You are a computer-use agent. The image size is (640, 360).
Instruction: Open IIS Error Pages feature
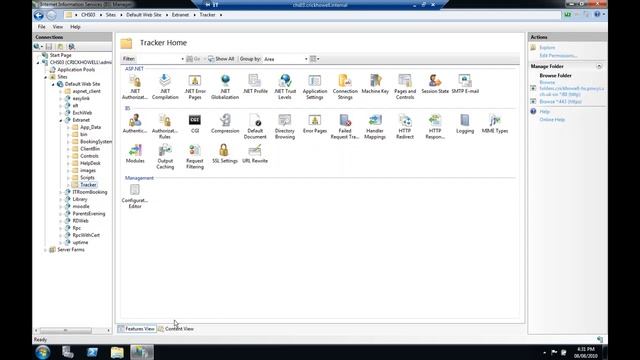pos(315,124)
